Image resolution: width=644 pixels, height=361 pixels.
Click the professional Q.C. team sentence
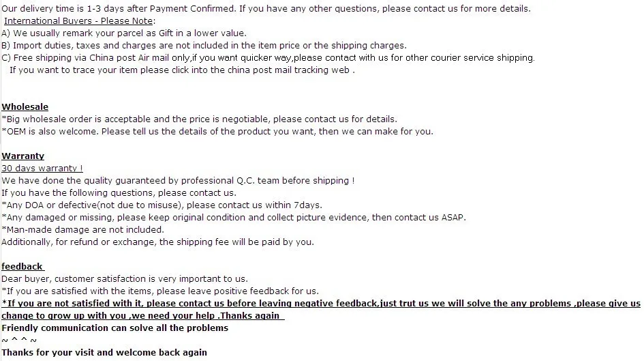pyautogui.click(x=178, y=180)
